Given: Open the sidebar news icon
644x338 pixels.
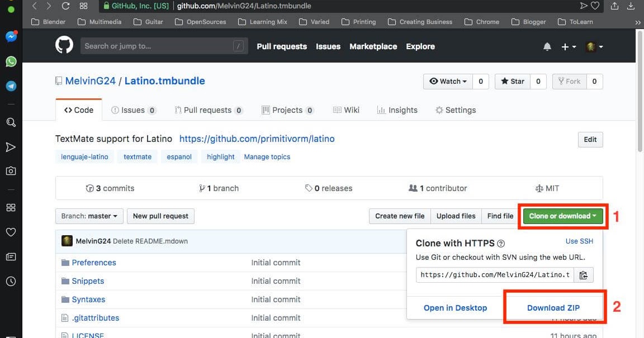Looking at the screenshot, I should 11,256.
